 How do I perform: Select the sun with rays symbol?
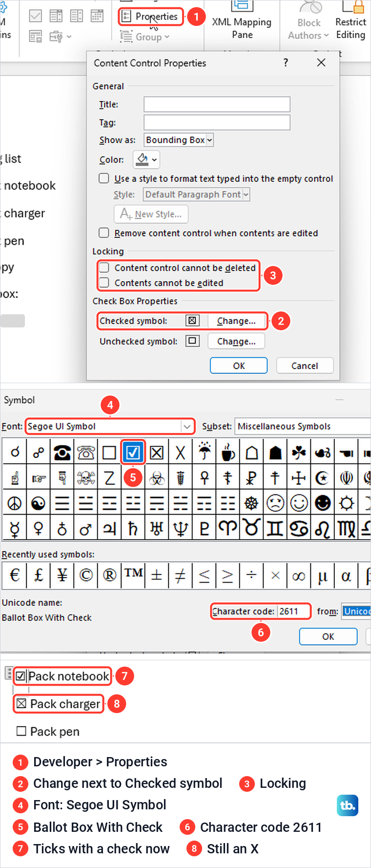(347, 503)
